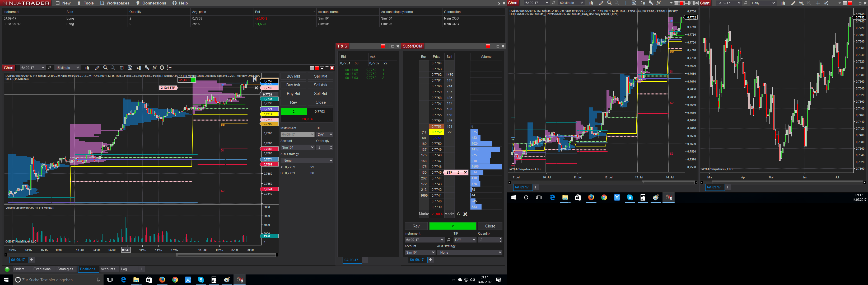Open data box icon in 60 Minute chart
This screenshot has height=285, width=868.
(634, 3)
